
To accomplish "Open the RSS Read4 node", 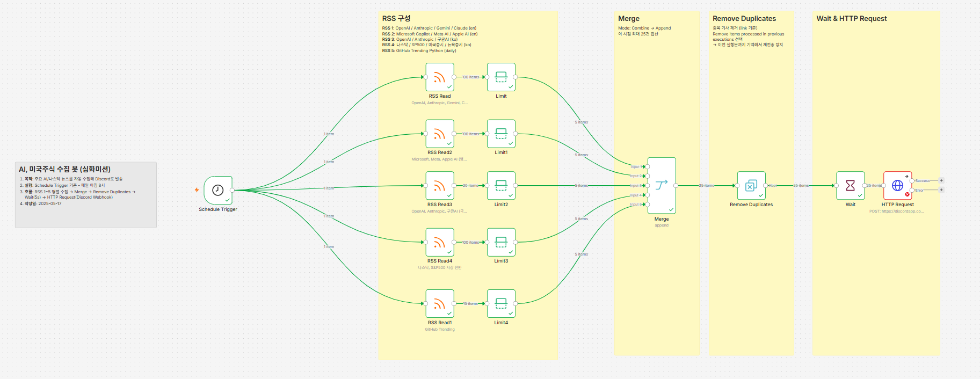I will [x=440, y=242].
